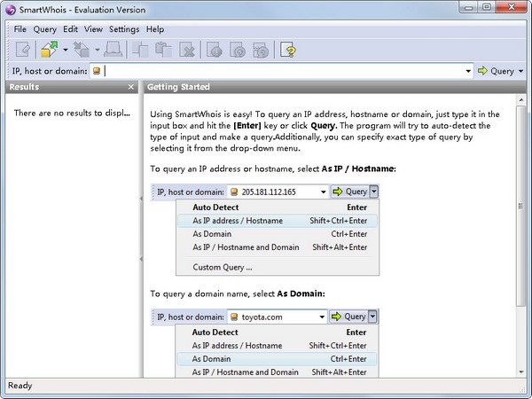Expand the arrow next to Open icon
Image resolution: width=532 pixels, height=399 pixels.
click(x=65, y=50)
